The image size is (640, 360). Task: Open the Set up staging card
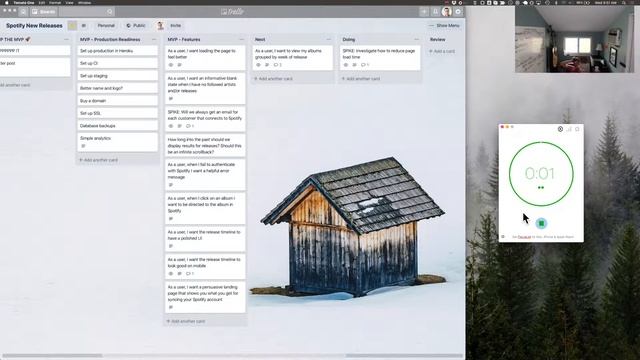(x=118, y=76)
